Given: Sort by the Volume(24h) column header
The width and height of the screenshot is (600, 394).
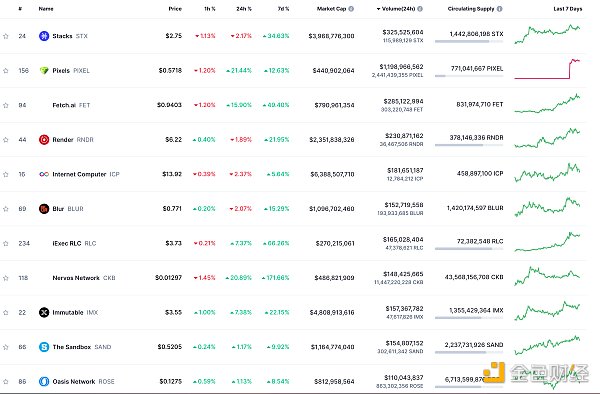Looking at the screenshot, I should point(398,9).
